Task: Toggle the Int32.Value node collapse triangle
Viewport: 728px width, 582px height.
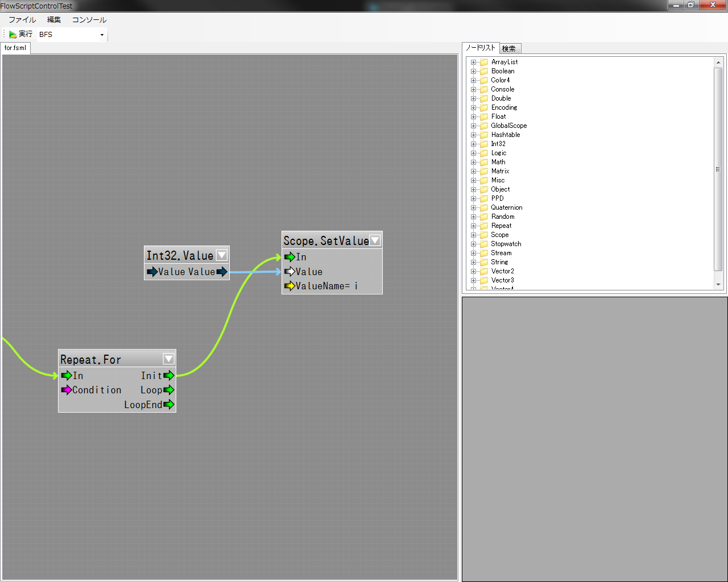Action: (222, 255)
